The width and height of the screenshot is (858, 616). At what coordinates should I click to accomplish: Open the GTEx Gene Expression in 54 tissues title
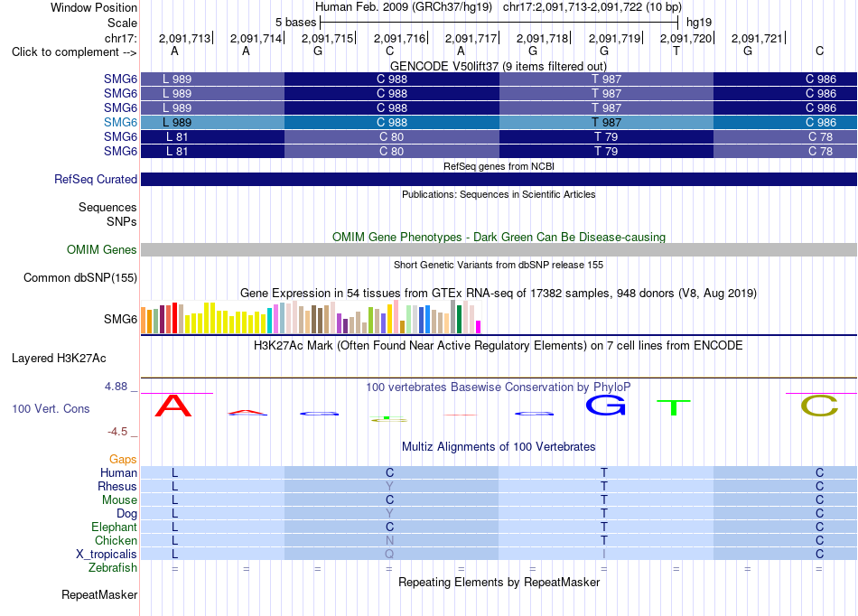click(x=498, y=294)
